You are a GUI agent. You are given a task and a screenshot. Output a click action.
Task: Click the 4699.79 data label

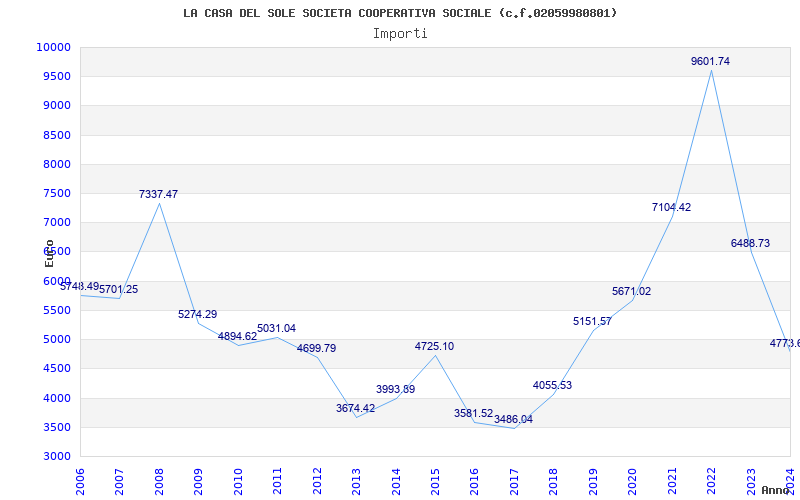(316, 348)
